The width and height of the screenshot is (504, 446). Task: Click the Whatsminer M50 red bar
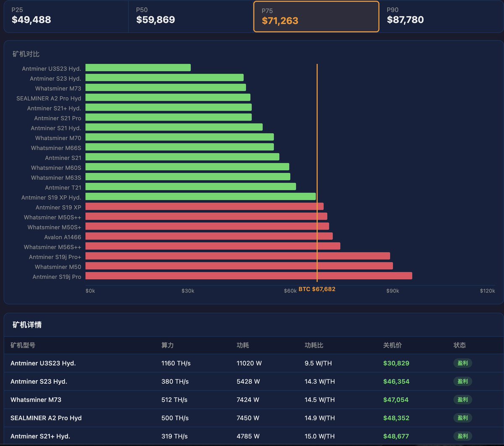(x=239, y=266)
